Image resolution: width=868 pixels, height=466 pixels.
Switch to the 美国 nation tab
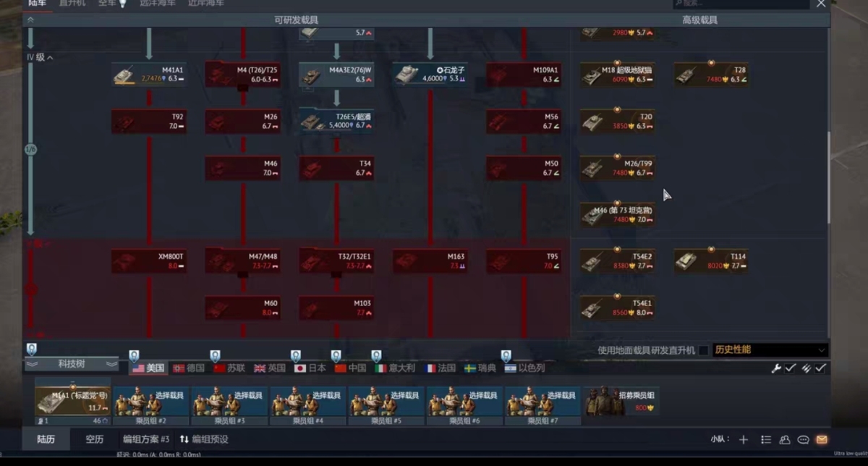coord(148,368)
